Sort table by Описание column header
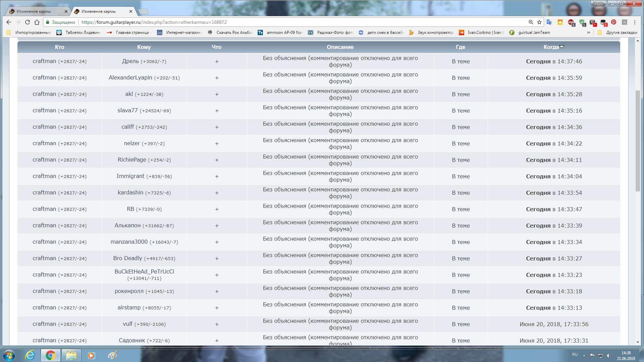The height and width of the screenshot is (362, 644). point(340,47)
